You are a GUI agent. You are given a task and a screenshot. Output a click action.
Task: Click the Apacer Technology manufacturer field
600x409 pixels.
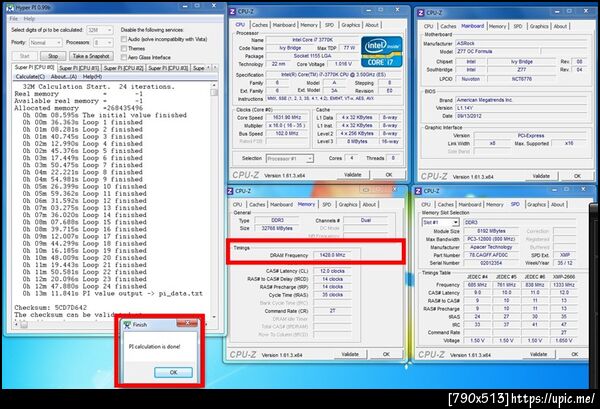pos(491,247)
